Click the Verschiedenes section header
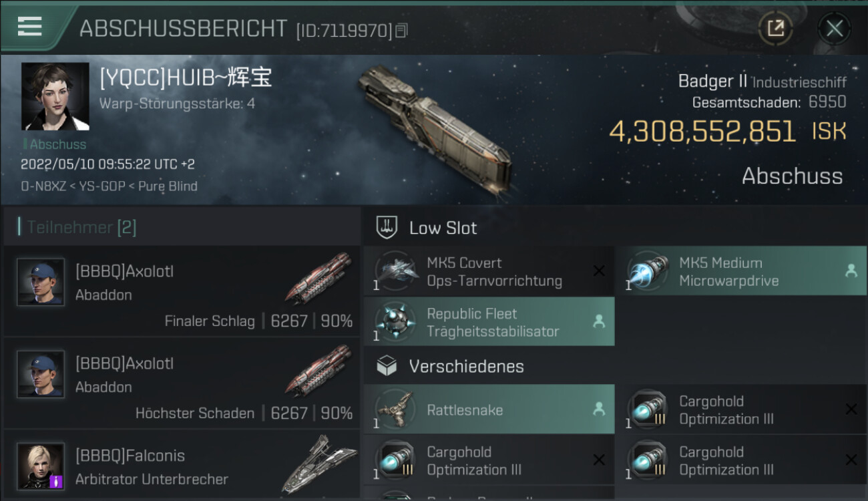Viewport: 868px width, 501px height. [614, 366]
